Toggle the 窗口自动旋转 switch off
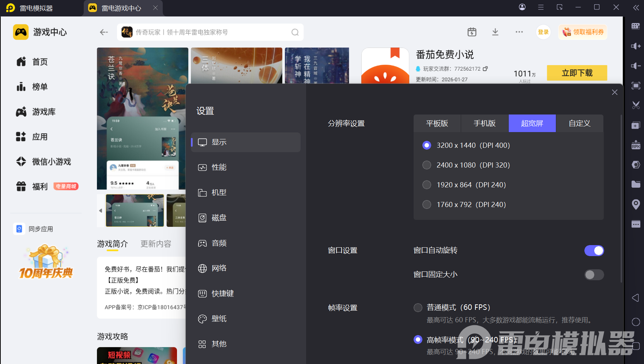The width and height of the screenshot is (644, 364). pos(594,251)
